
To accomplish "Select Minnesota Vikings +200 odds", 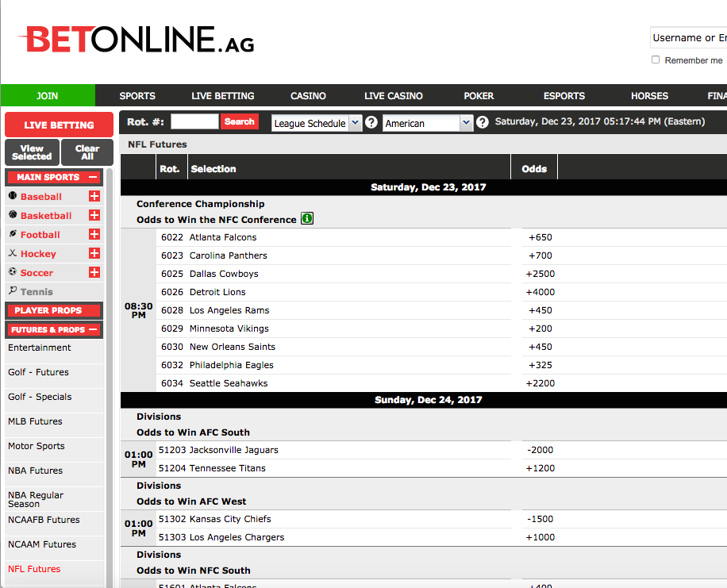I will pyautogui.click(x=540, y=329).
